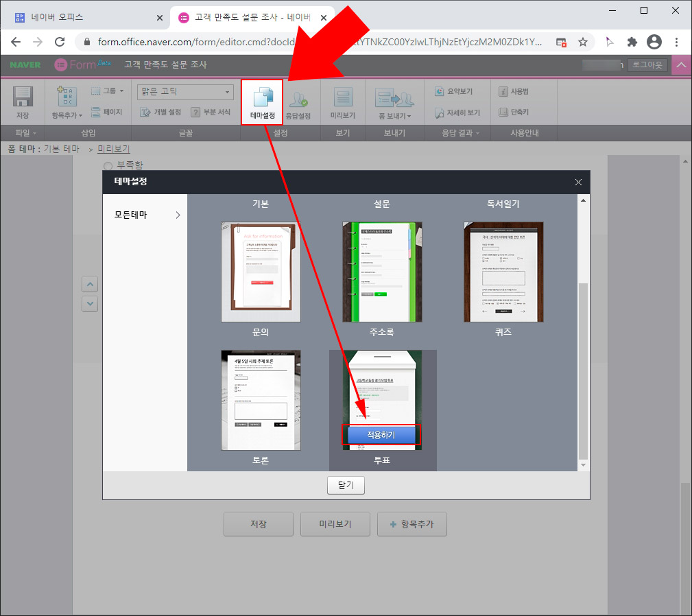Move item down with the down arrow button
692x616 pixels.
coord(90,304)
